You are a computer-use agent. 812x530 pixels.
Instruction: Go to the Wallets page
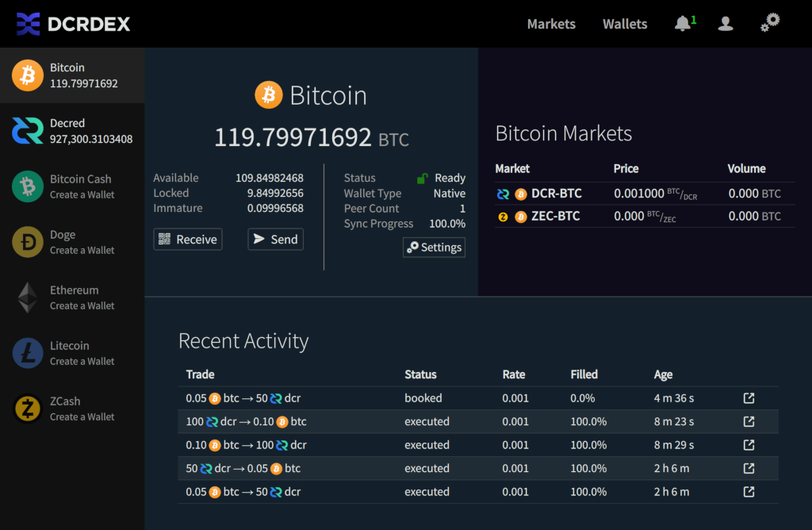click(625, 24)
